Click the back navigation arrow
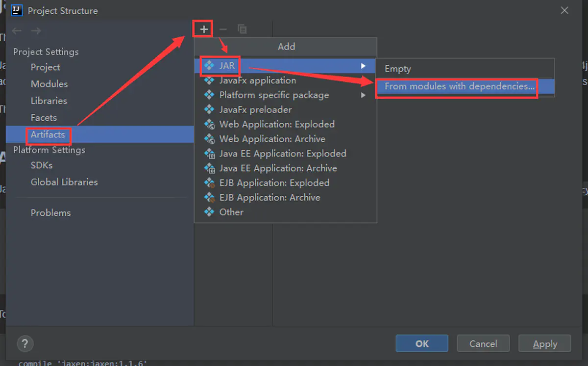Viewport: 588px width, 366px height. pos(17,31)
